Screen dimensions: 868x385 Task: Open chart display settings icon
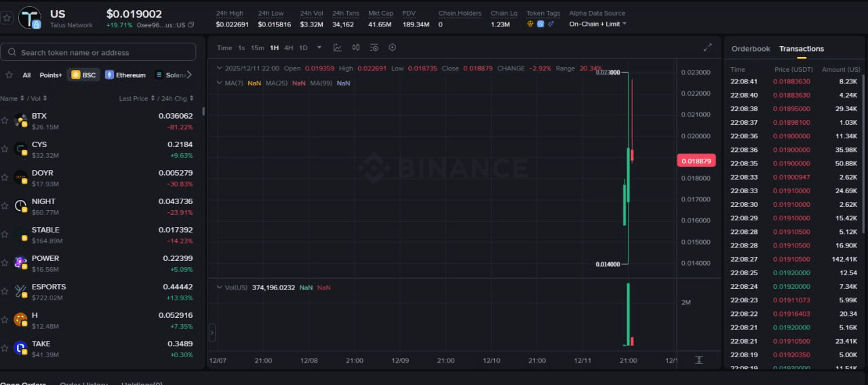coord(374,47)
